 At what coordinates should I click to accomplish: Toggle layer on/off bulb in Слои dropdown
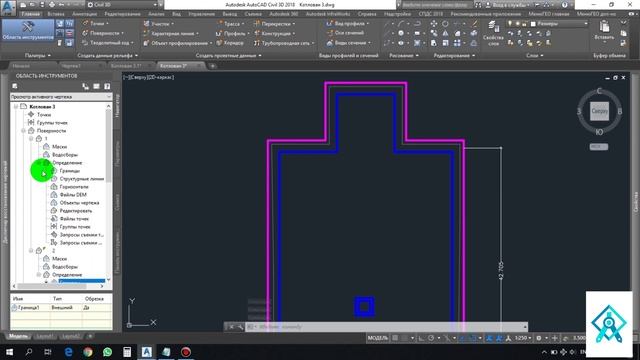coord(510,24)
